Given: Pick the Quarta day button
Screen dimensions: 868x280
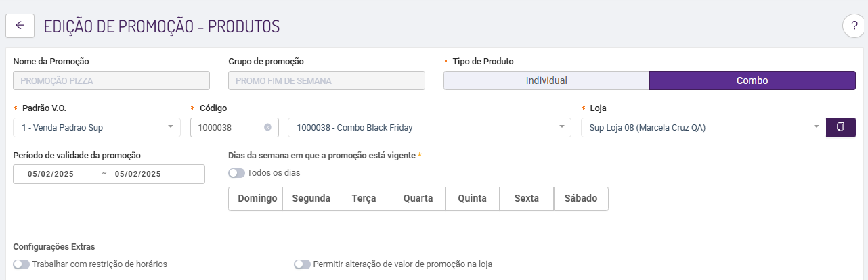Looking at the screenshot, I should point(418,199).
